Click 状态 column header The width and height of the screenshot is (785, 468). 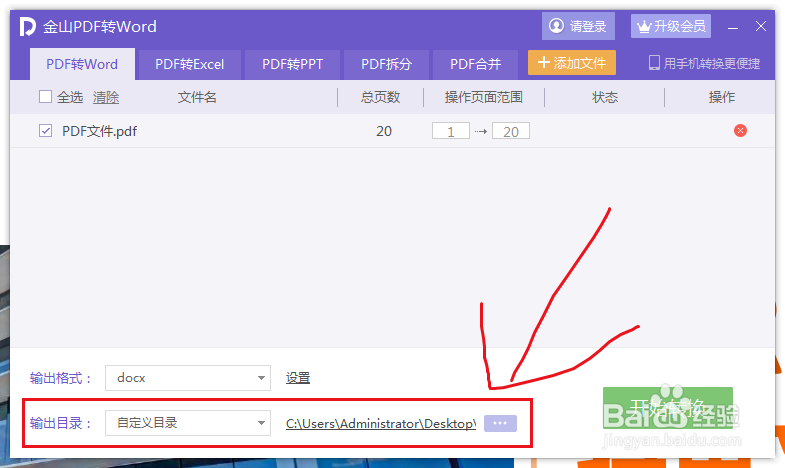605,97
